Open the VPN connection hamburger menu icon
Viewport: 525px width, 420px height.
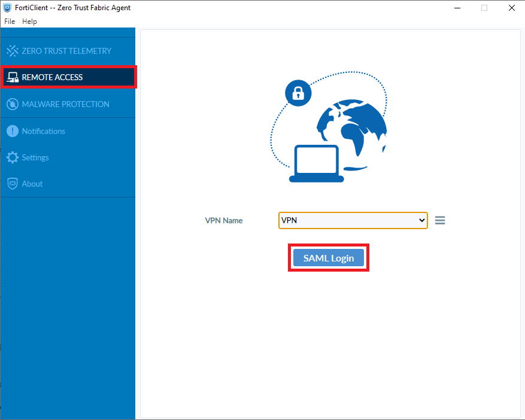coord(440,220)
